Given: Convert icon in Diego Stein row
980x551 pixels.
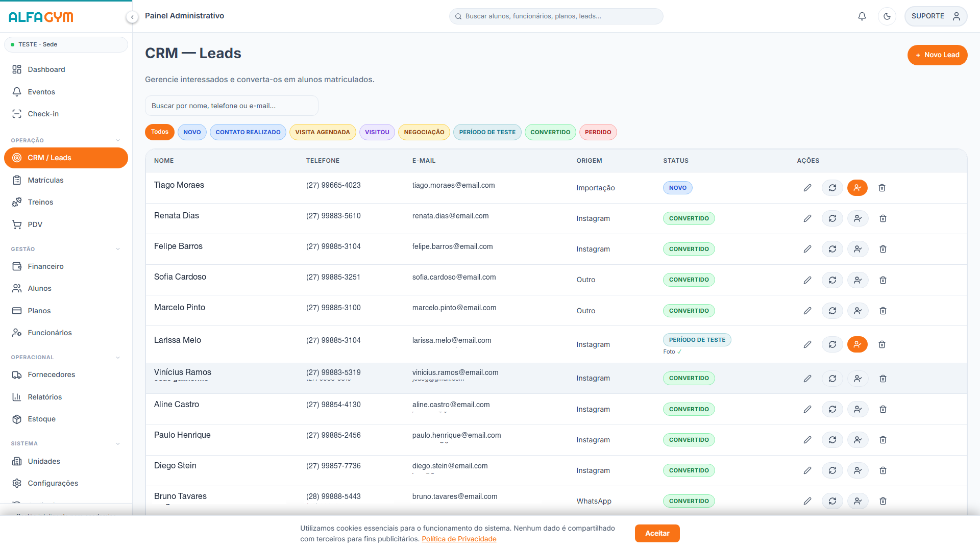Looking at the screenshot, I should pyautogui.click(x=858, y=470).
